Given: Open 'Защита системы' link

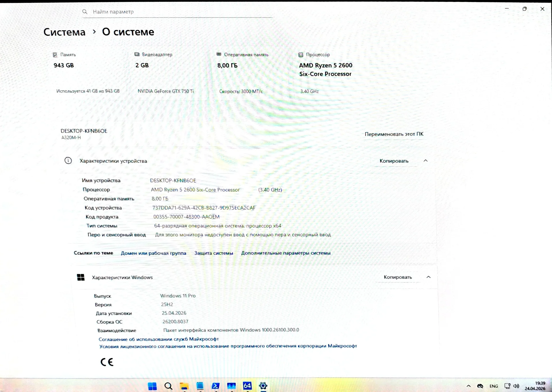Looking at the screenshot, I should (214, 253).
